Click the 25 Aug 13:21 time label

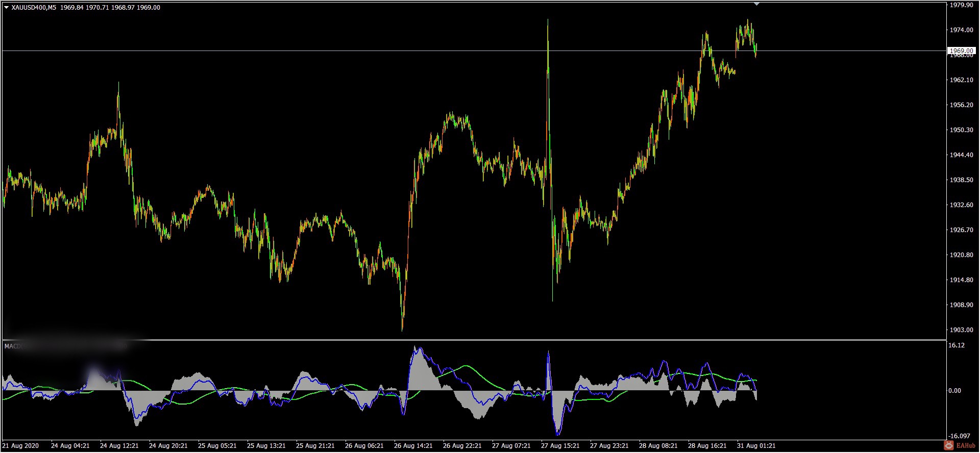266,446
